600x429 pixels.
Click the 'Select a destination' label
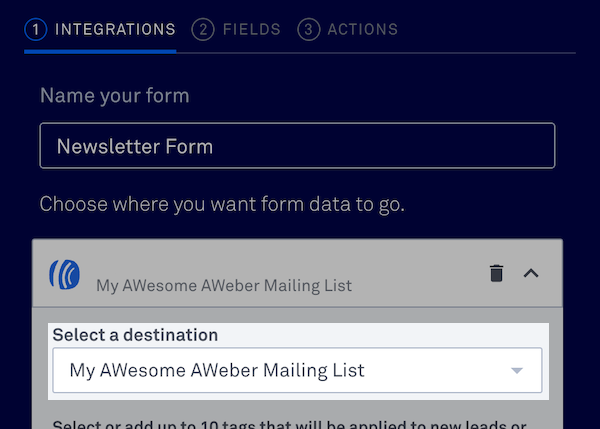[135, 335]
